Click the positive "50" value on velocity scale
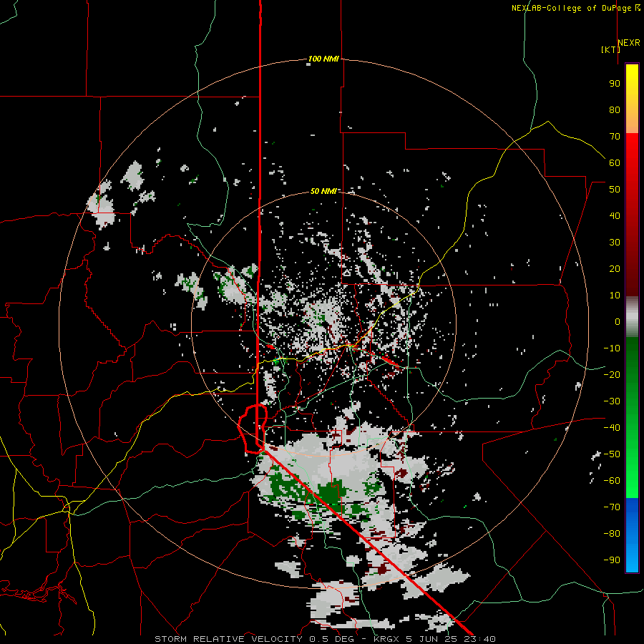The width and height of the screenshot is (644, 644). 615,190
